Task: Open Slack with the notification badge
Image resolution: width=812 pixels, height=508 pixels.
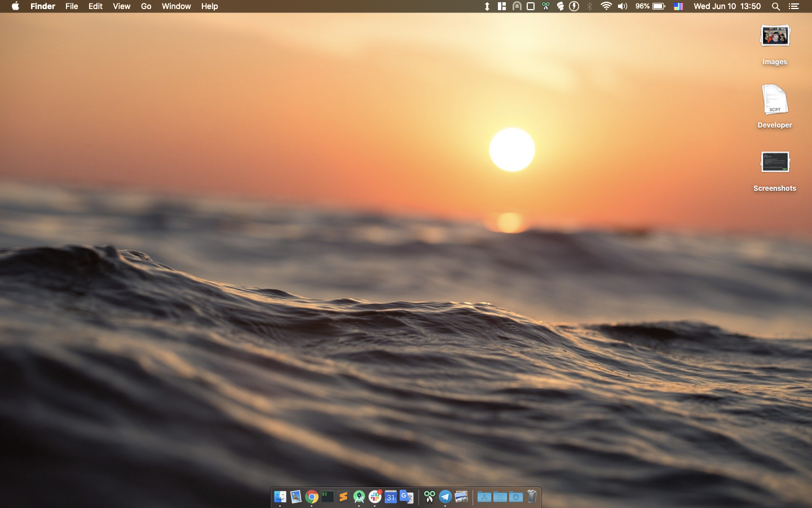Action: (375, 497)
